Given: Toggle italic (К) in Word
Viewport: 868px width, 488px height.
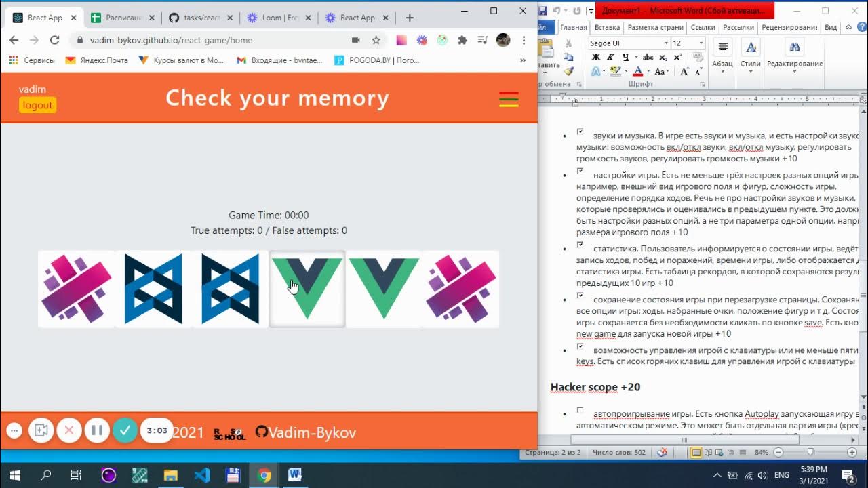Looking at the screenshot, I should [x=610, y=58].
